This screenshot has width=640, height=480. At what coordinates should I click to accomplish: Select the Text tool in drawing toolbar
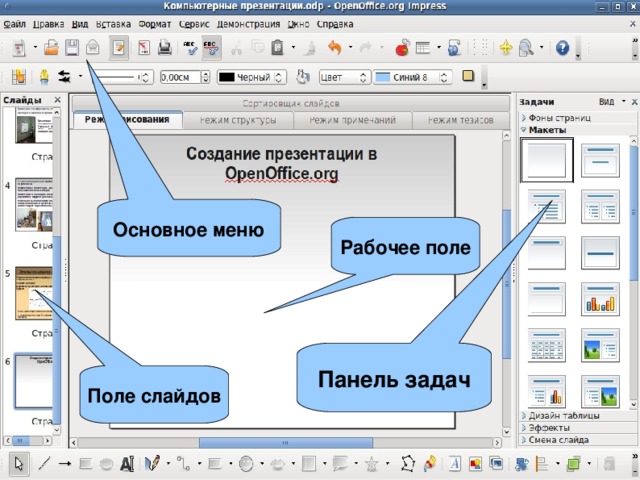(x=127, y=464)
